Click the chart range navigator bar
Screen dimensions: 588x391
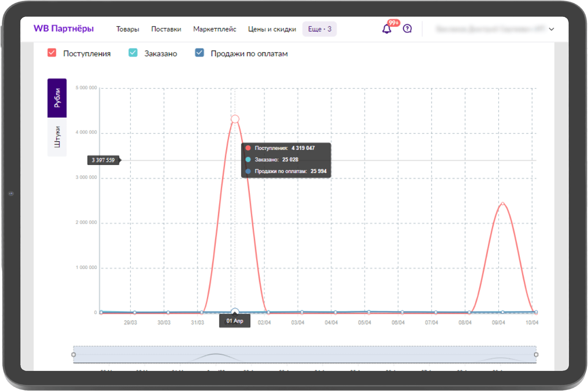[305, 355]
